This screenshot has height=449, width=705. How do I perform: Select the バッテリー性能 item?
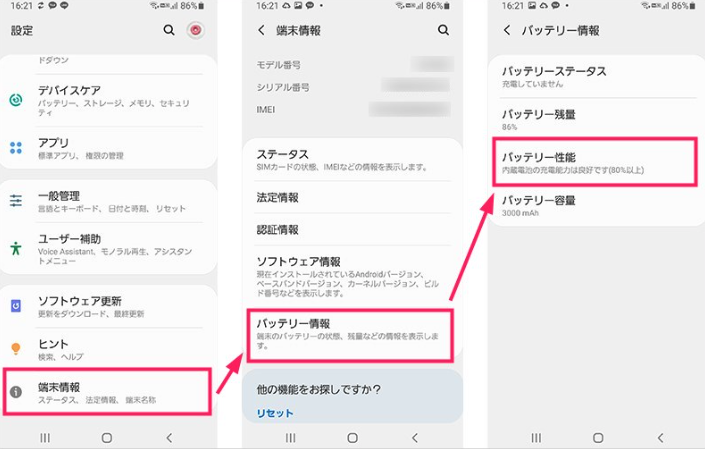pos(596,163)
